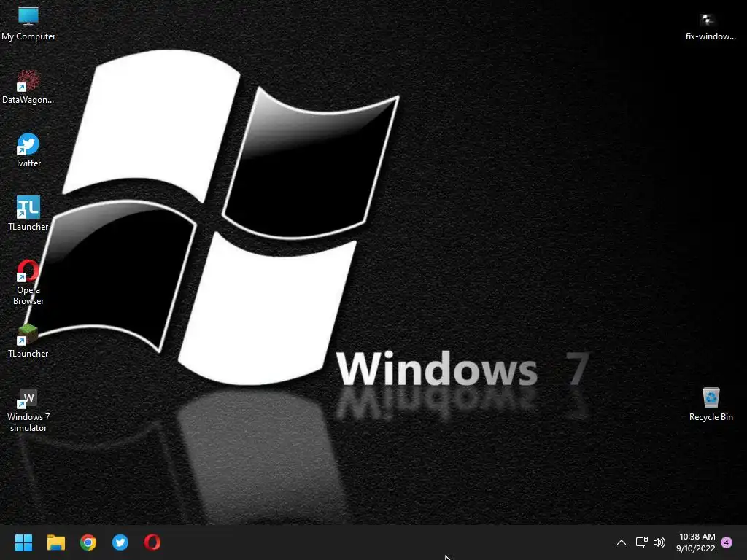Screen dimensions: 747x560
Task: Launch Google Chrome from the taskbar
Action: point(88,542)
